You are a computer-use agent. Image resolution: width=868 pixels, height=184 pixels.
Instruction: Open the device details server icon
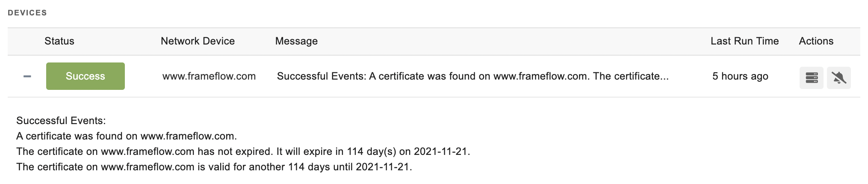[x=811, y=77]
